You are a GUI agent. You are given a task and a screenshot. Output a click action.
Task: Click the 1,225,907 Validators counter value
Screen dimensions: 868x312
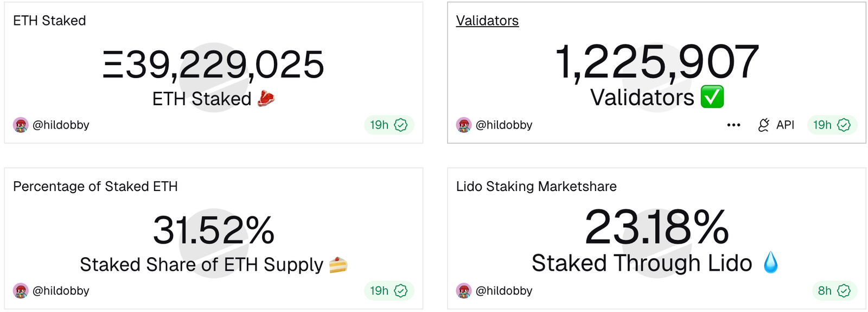[657, 62]
